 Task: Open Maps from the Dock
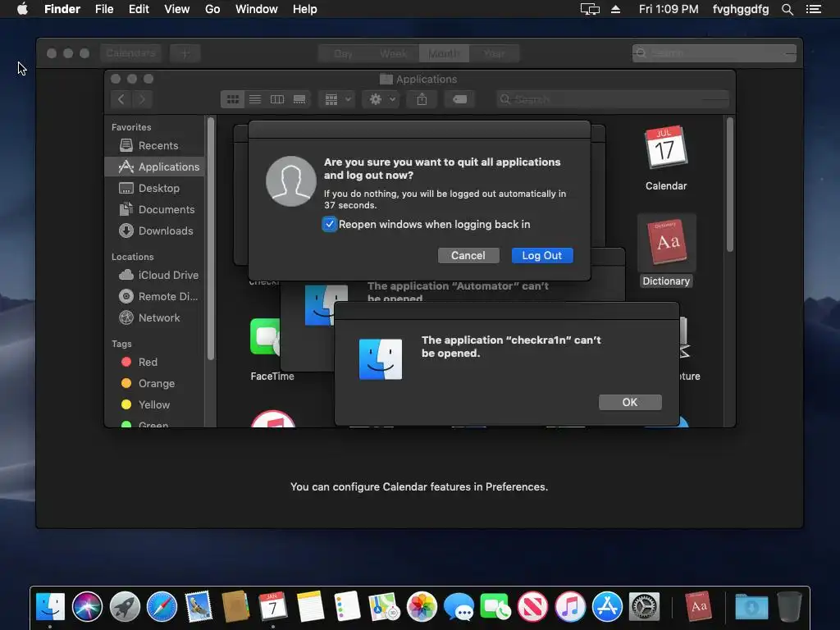click(x=385, y=607)
